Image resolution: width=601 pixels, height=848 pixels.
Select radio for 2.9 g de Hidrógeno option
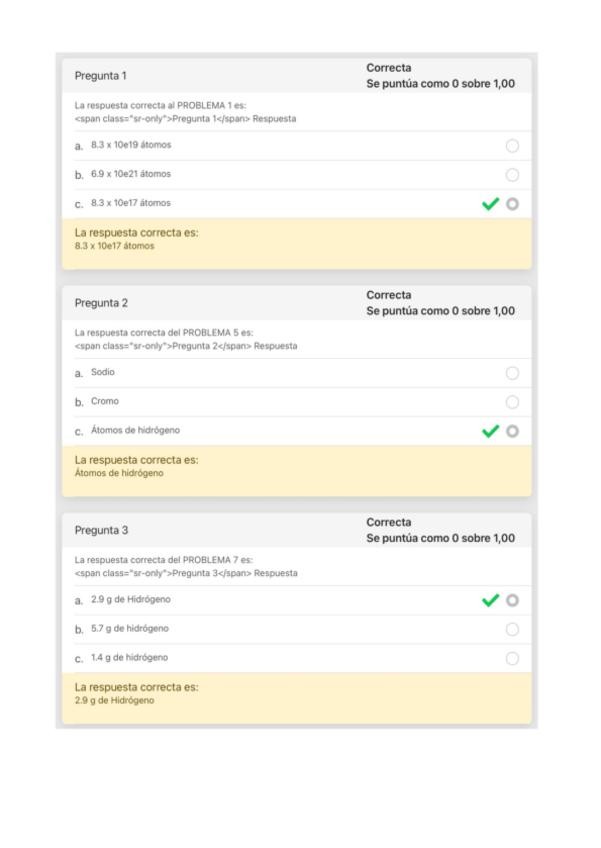point(513,600)
